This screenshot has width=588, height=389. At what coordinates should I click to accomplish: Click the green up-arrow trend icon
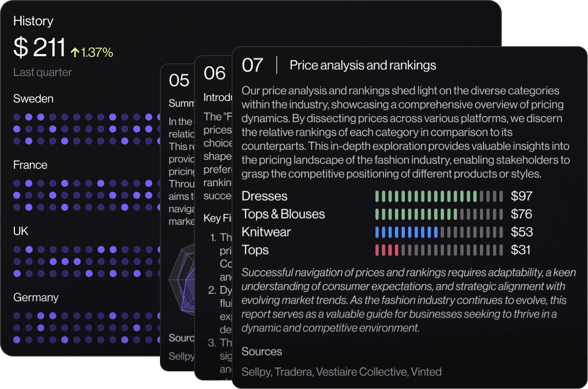coord(75,53)
